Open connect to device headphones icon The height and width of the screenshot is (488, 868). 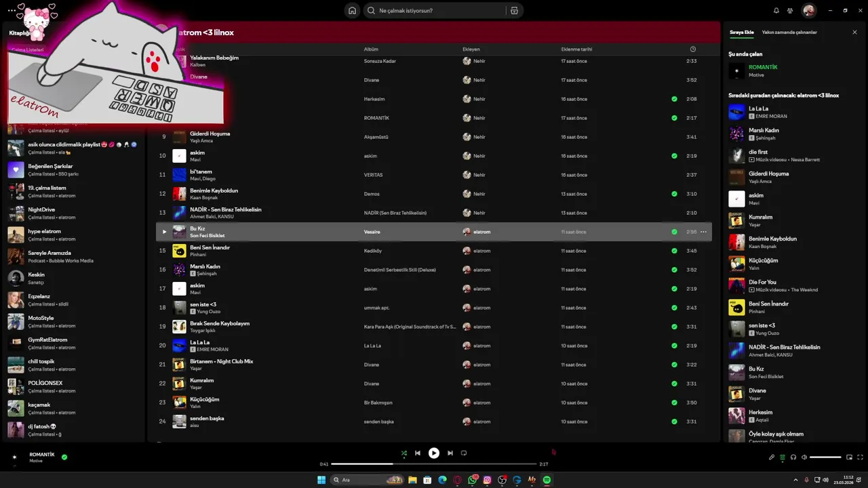[793, 457]
